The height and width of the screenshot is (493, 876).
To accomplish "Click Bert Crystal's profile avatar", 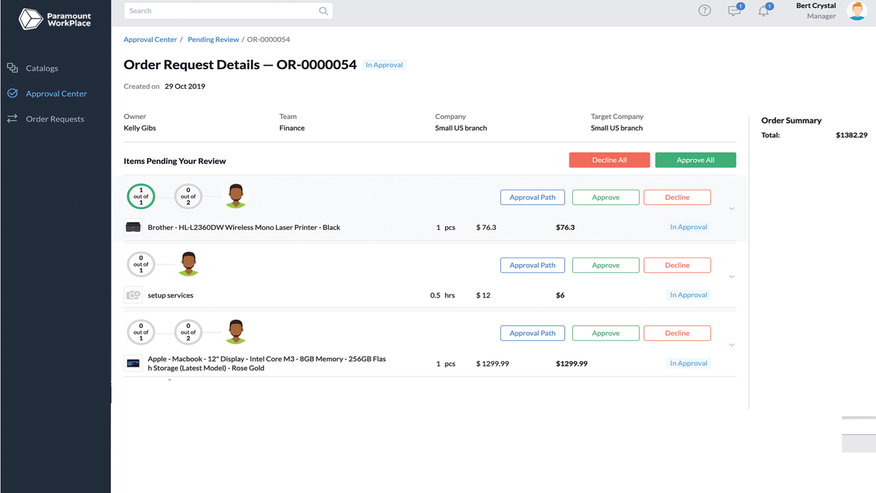I will click(x=856, y=11).
